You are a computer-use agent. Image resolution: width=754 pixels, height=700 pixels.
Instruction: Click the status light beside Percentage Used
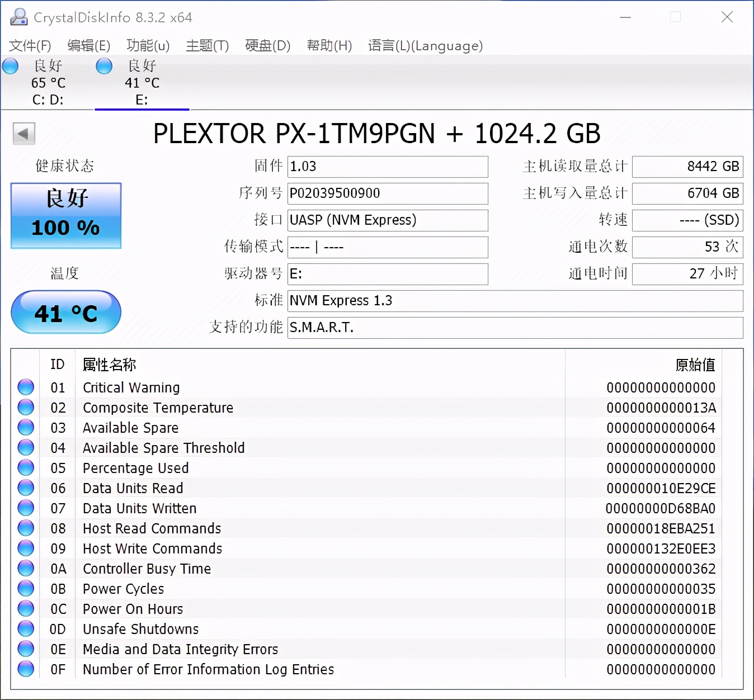25,467
